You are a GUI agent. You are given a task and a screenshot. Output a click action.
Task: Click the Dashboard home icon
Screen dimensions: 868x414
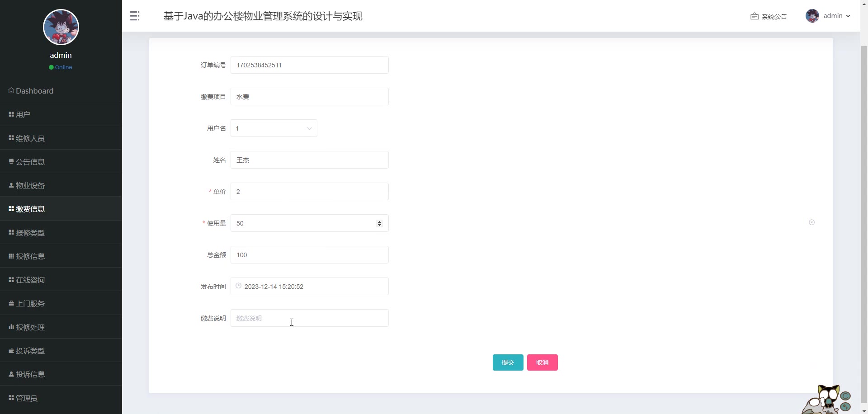(x=11, y=90)
